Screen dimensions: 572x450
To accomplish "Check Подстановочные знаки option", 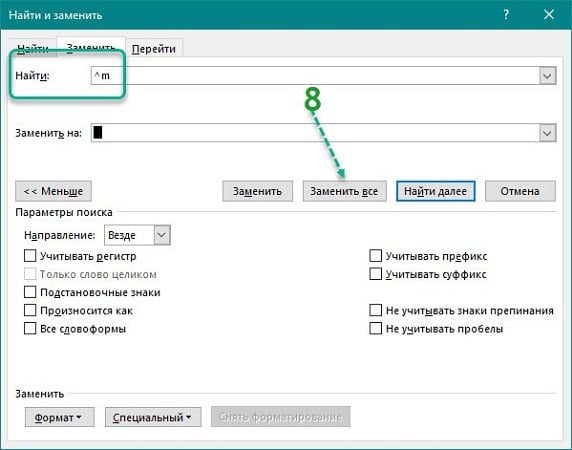I will coord(30,292).
